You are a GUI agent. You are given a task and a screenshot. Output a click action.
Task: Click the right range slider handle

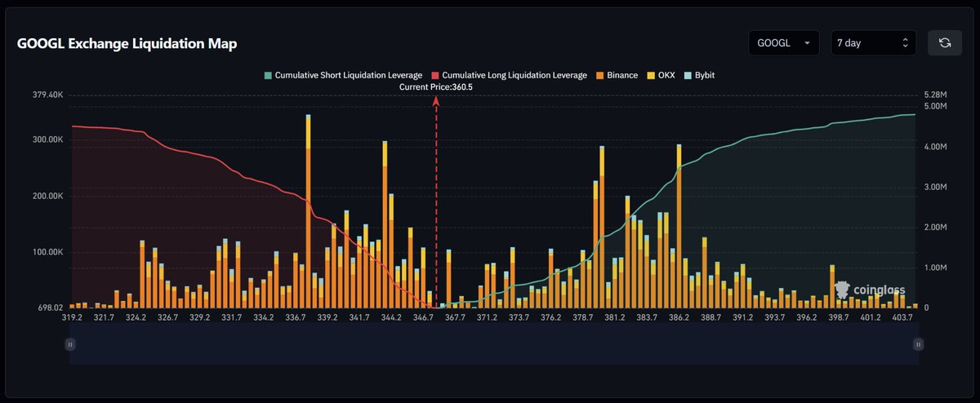pos(919,344)
